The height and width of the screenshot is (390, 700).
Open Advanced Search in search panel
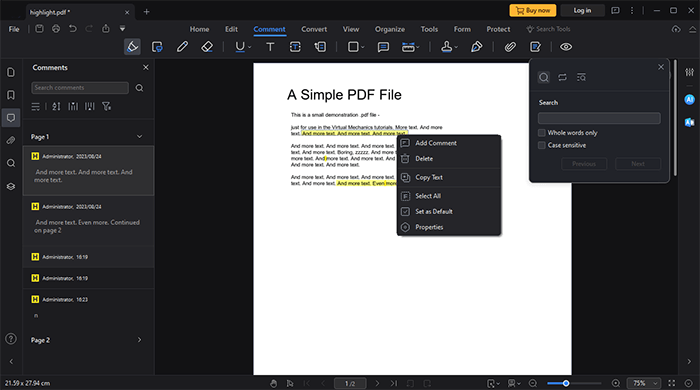click(581, 77)
